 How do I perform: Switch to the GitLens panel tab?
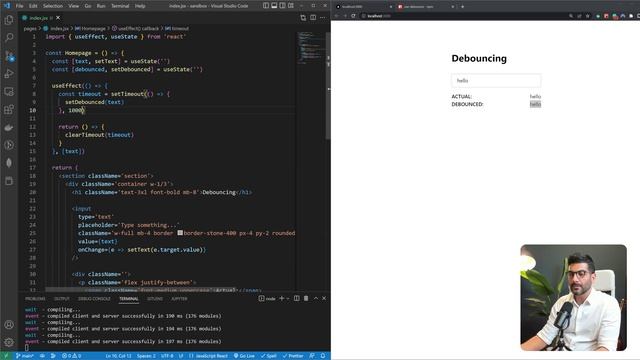coord(155,299)
